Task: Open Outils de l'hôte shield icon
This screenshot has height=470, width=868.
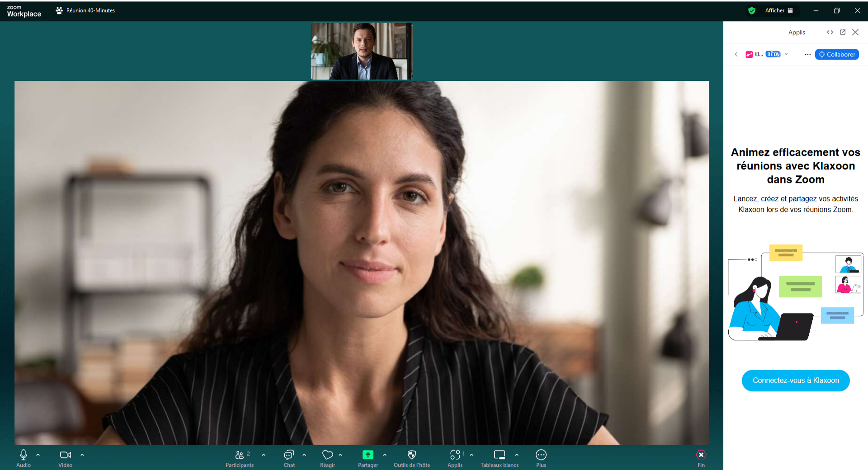Action: (411, 455)
